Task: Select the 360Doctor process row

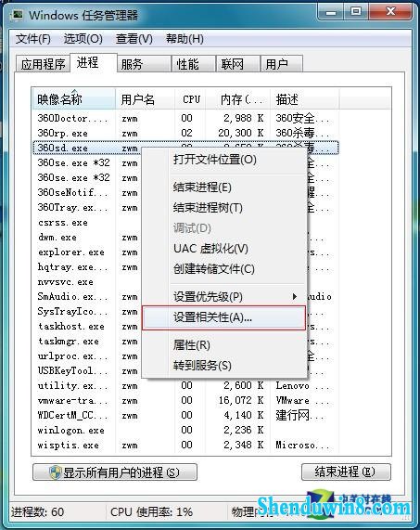Action: pos(185,118)
